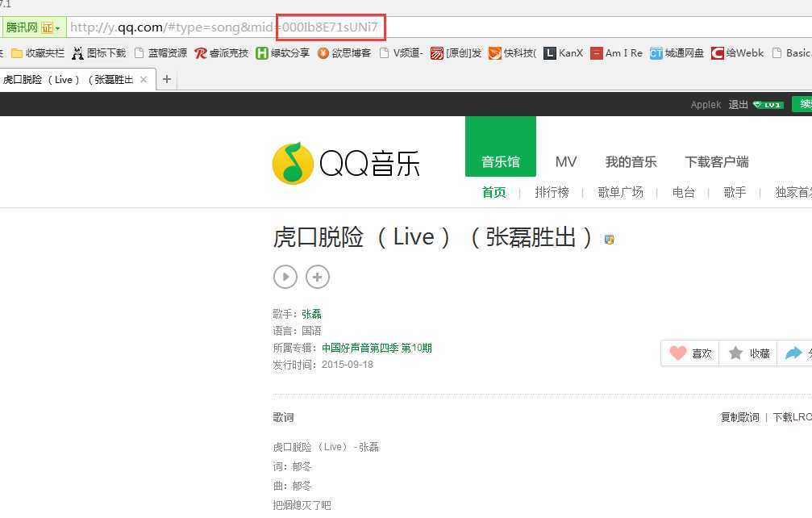
Task: Open the Basic bookmark
Action: click(x=791, y=52)
